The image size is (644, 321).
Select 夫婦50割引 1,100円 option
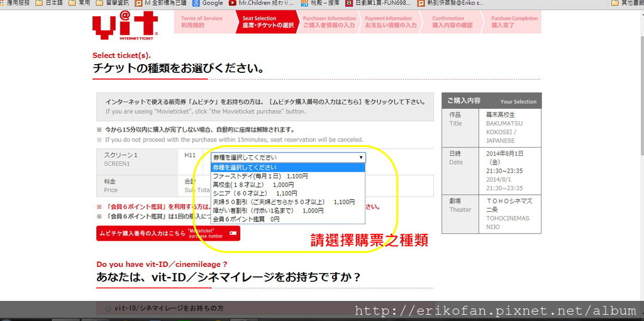(288, 202)
